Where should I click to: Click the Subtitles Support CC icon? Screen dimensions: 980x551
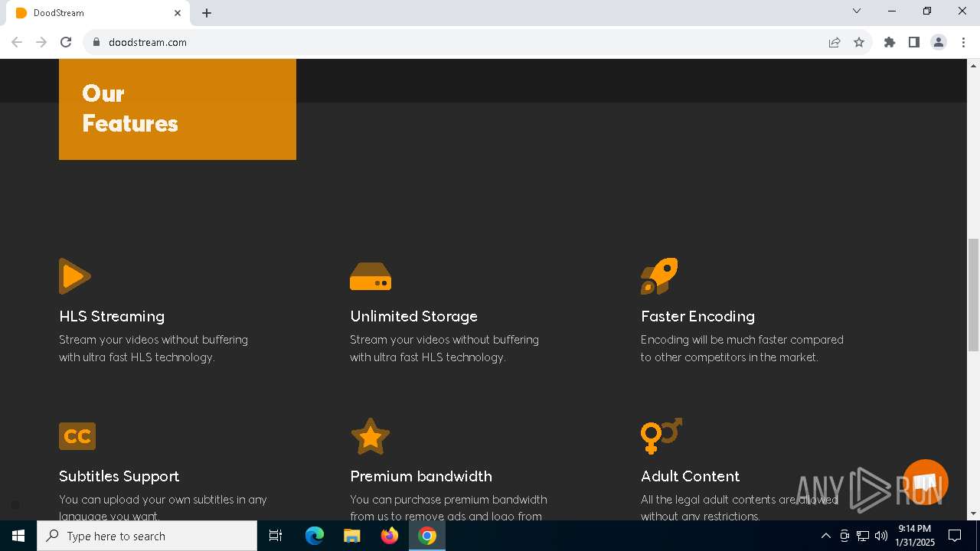pos(77,436)
